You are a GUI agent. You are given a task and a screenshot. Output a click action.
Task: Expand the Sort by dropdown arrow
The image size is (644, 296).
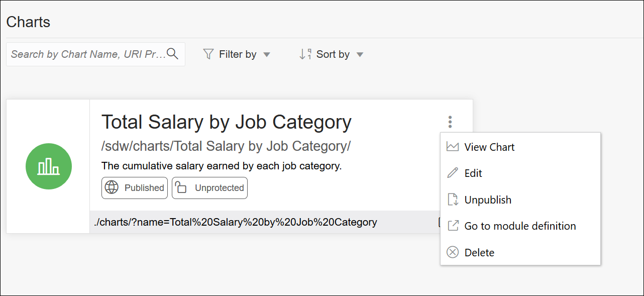click(360, 55)
